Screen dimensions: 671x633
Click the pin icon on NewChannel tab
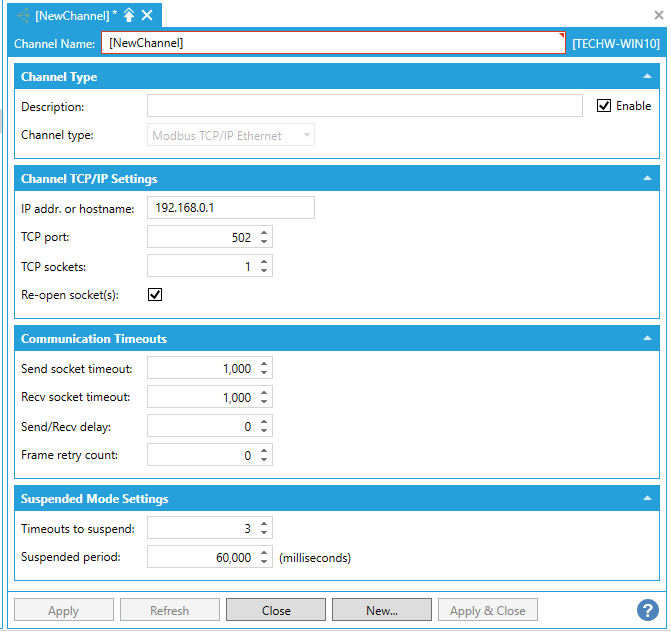(x=129, y=15)
